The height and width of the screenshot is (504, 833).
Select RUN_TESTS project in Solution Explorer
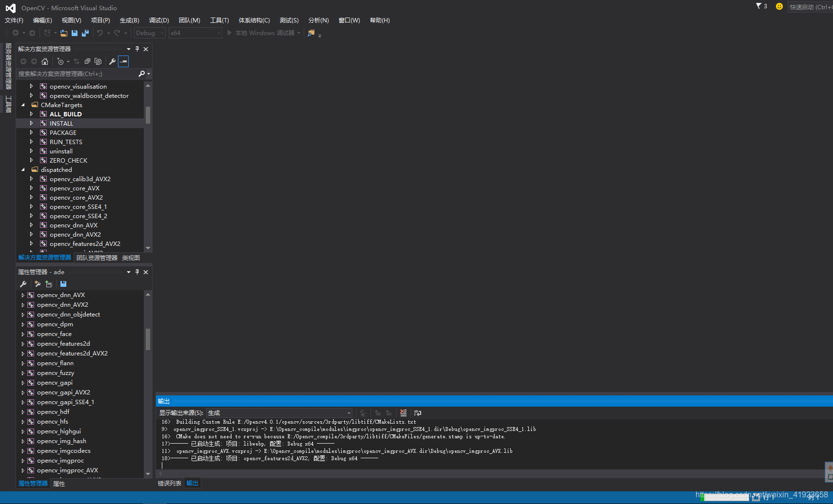tap(66, 142)
